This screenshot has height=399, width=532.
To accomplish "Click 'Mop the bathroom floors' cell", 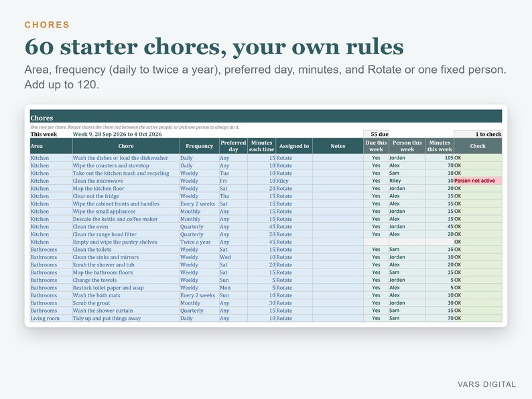I will click(x=126, y=272).
